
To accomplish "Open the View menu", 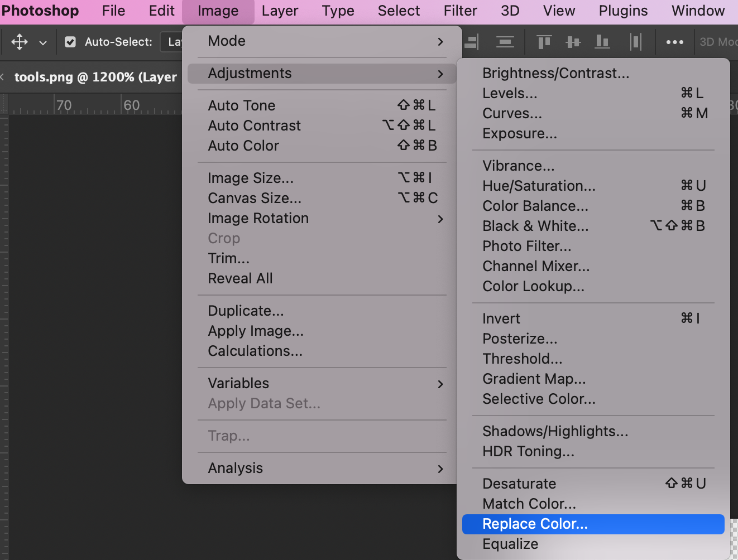I will tap(559, 11).
